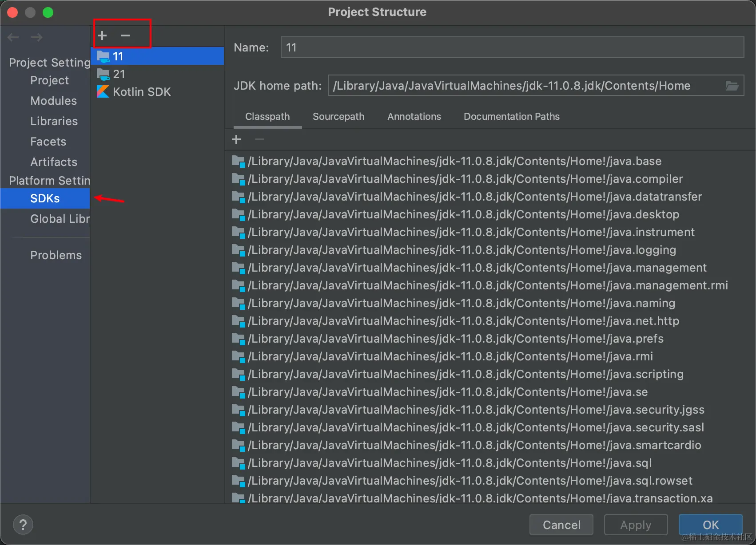Open the Artifacts settings page
Viewport: 756px width, 545px height.
tap(54, 162)
